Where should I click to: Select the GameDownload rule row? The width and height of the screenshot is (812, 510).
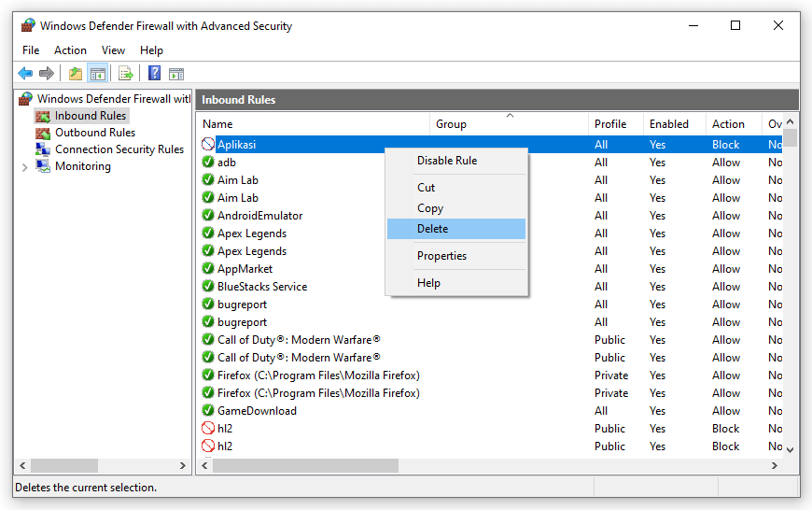[x=490, y=410]
